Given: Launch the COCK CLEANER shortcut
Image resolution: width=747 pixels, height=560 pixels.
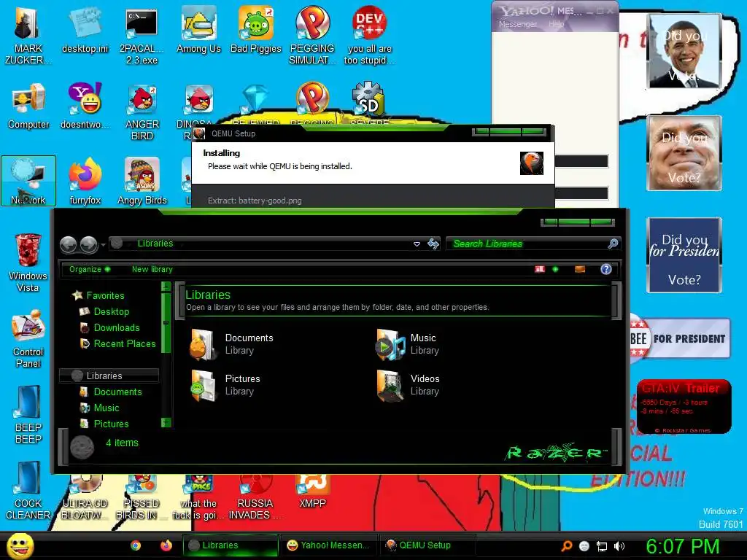Looking at the screenshot, I should 28,491.
